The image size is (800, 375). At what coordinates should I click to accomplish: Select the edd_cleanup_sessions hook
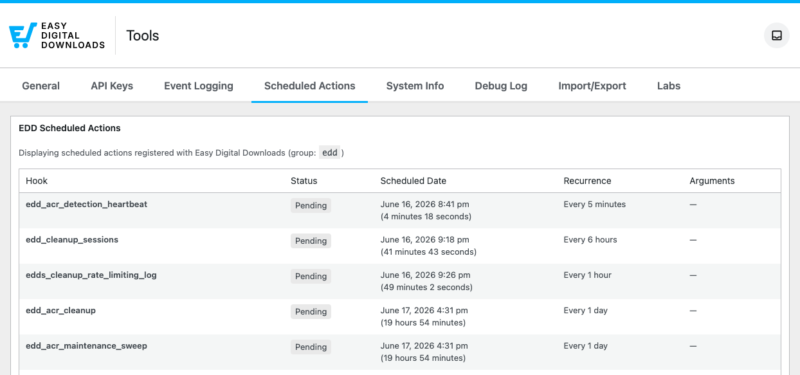pos(72,239)
